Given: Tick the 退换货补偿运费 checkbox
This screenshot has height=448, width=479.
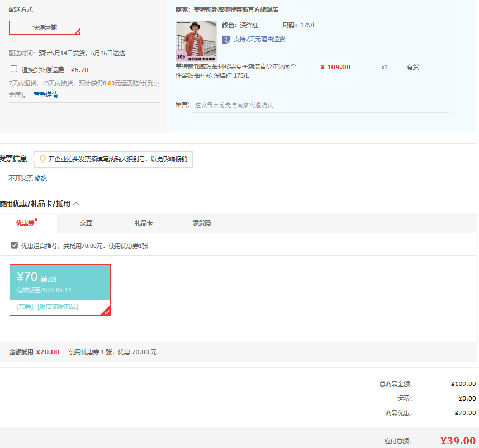Looking at the screenshot, I should [14, 69].
